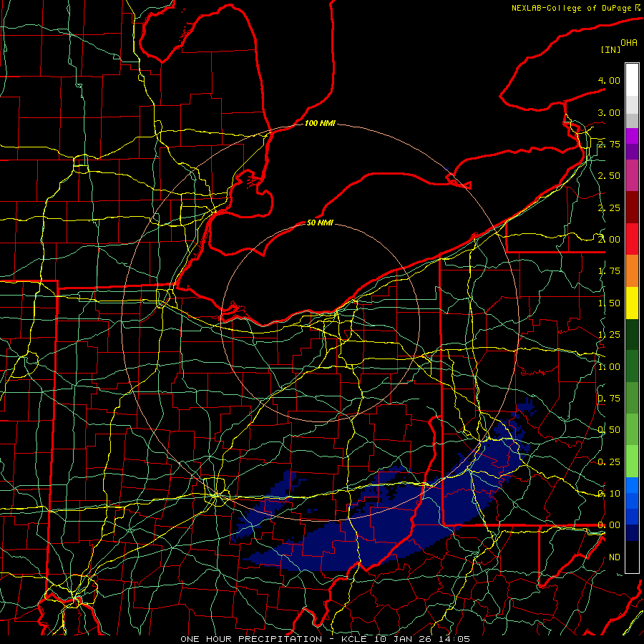The image size is (644, 644).
Task: Click the 1.50 legend value
Action: pos(609,303)
